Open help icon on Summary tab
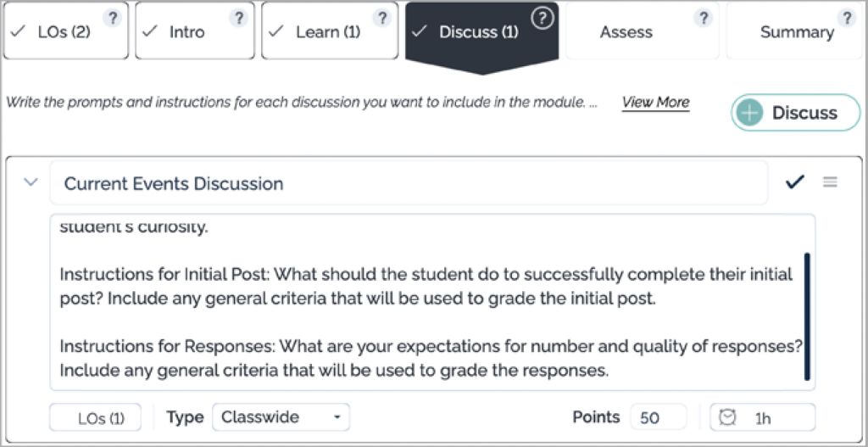The image size is (868, 447). click(x=846, y=19)
